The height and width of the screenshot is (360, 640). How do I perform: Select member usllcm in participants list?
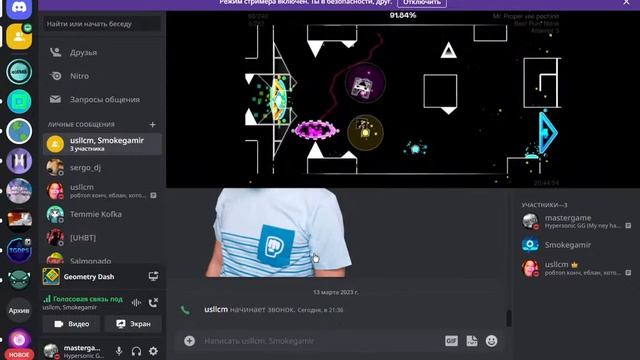[576, 268]
